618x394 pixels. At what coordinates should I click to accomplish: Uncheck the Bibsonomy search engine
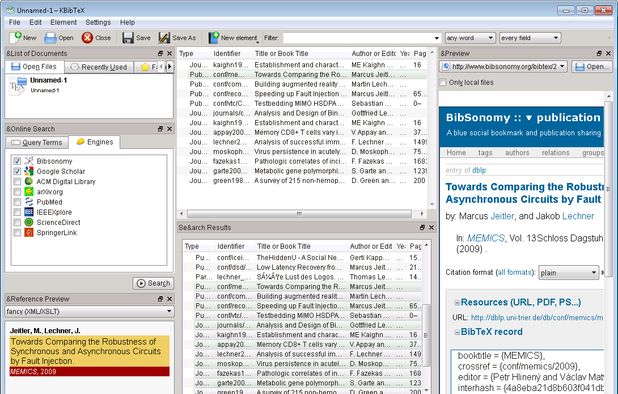point(17,161)
